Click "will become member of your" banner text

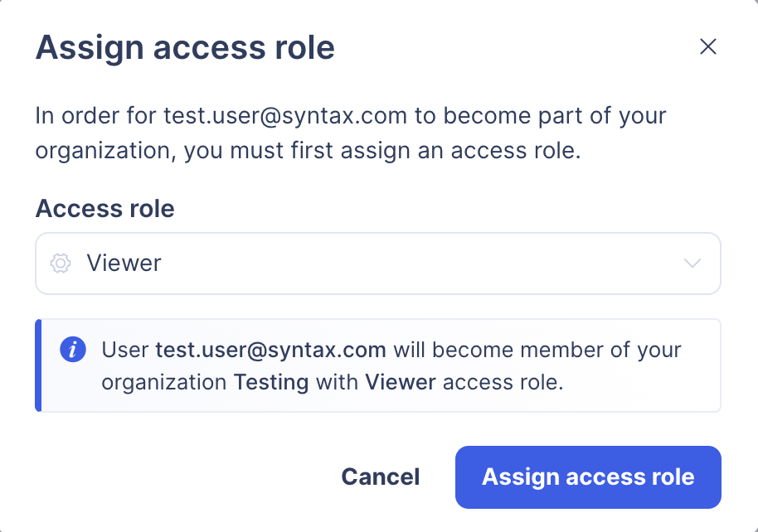coord(537,350)
